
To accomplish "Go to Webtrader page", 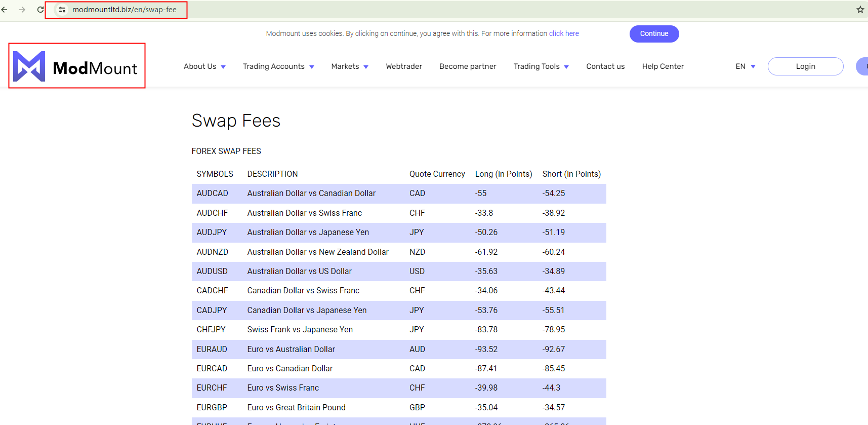I will (403, 66).
